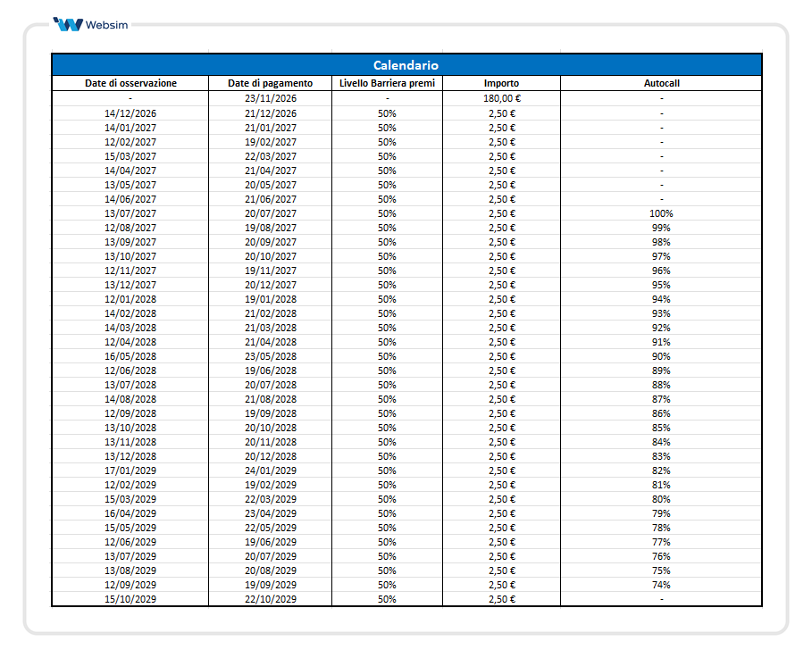This screenshot has width=812, height=658.
Task: Select observation date 13/07/2027
Action: 130,213
